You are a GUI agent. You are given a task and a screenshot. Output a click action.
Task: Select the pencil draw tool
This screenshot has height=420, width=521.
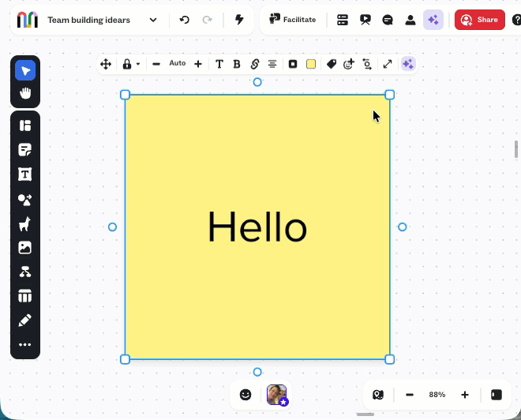[25, 320]
